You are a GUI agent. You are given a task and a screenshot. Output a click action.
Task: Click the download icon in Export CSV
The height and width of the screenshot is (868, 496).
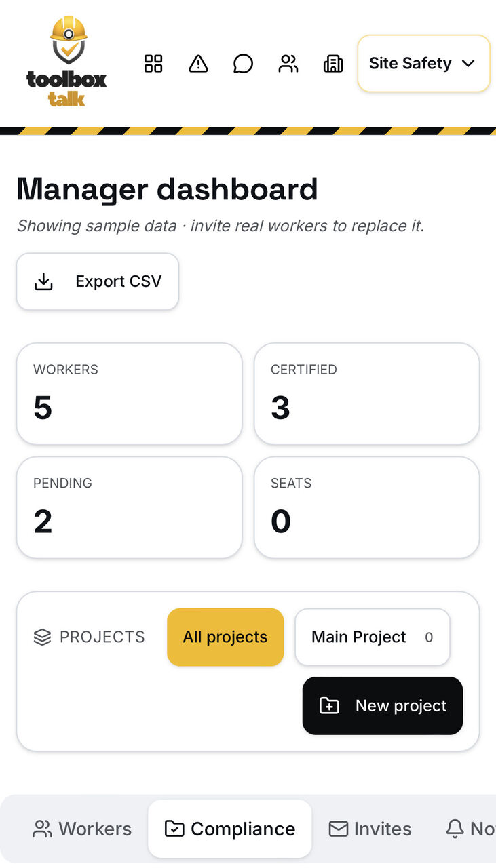click(44, 281)
